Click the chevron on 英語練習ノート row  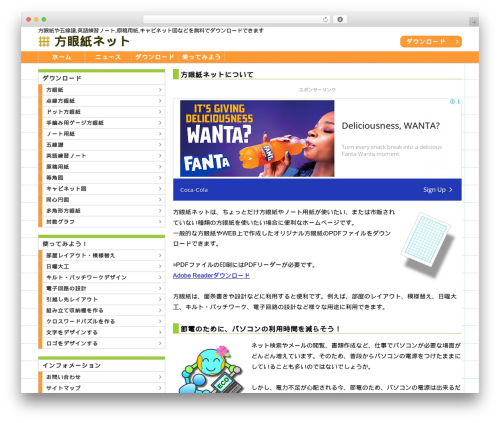tap(160, 156)
